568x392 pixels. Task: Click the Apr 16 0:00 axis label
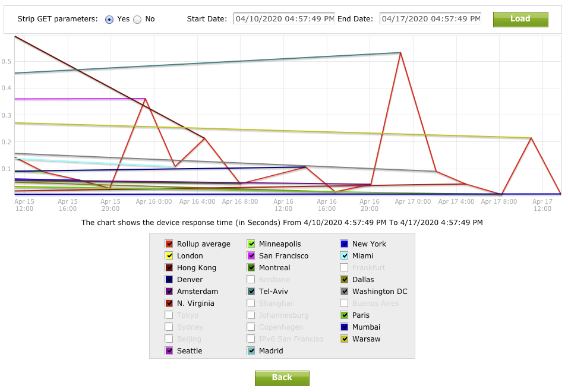(x=154, y=201)
